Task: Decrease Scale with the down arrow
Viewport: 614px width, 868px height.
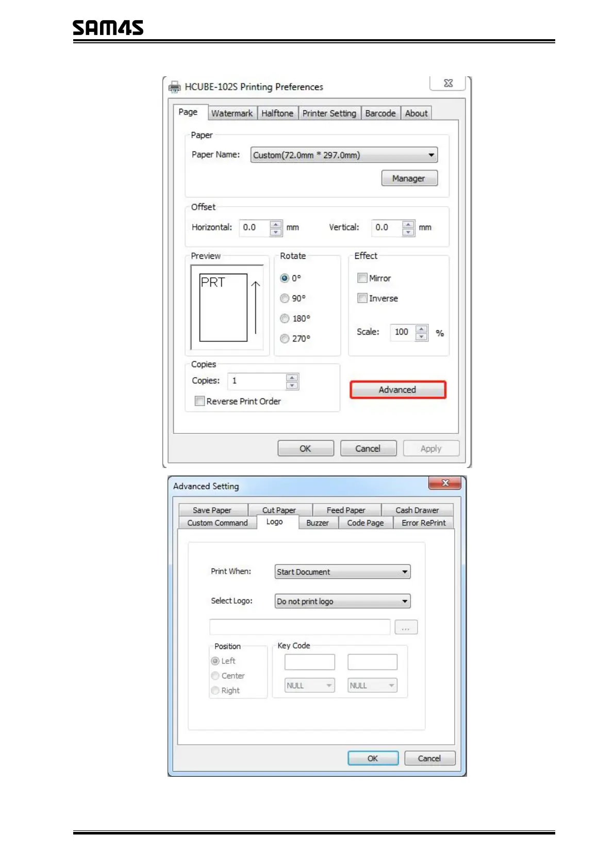Action: (422, 337)
